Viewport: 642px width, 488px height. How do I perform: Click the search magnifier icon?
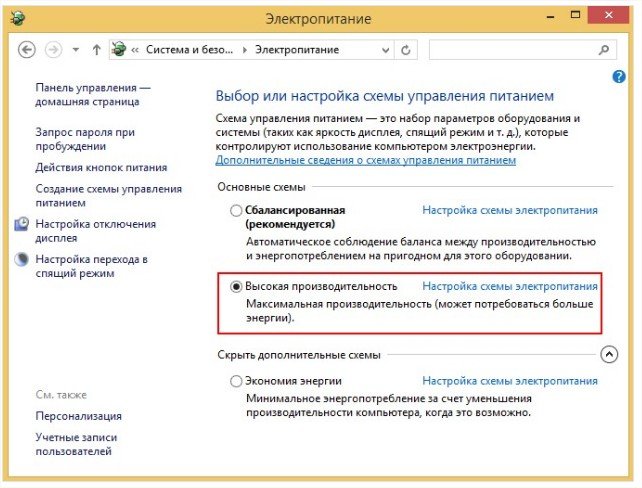click(x=603, y=49)
